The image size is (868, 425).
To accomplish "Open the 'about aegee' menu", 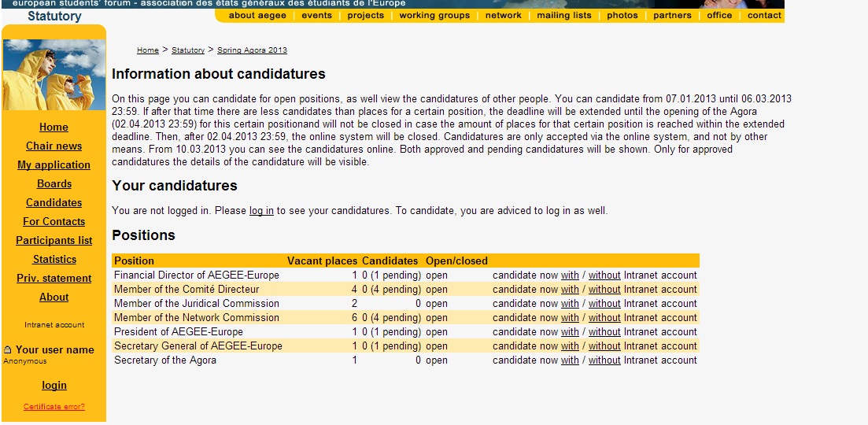I will pyautogui.click(x=257, y=16).
